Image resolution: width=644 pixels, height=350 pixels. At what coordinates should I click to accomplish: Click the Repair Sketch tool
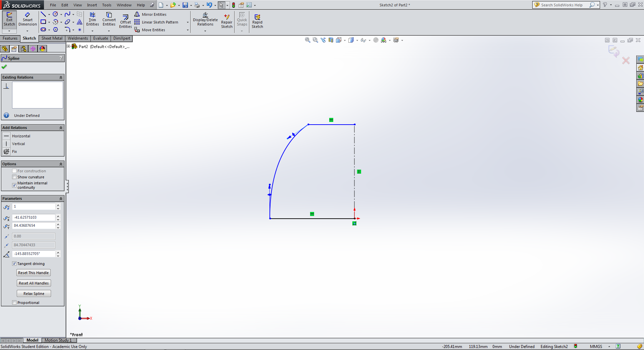227,21
